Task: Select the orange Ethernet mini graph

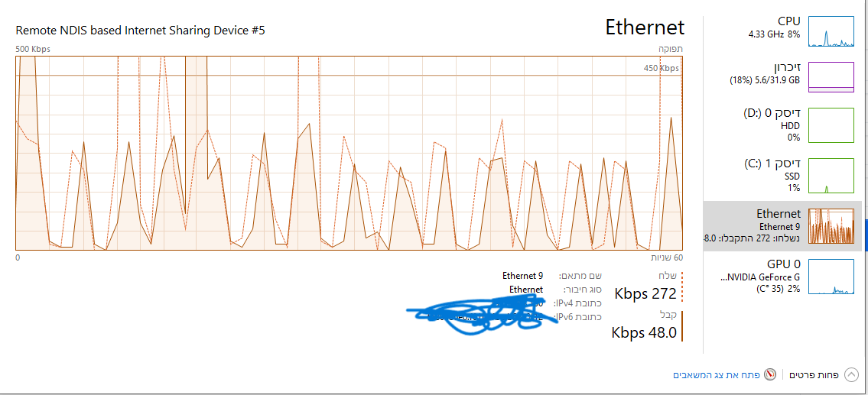Action: click(831, 225)
